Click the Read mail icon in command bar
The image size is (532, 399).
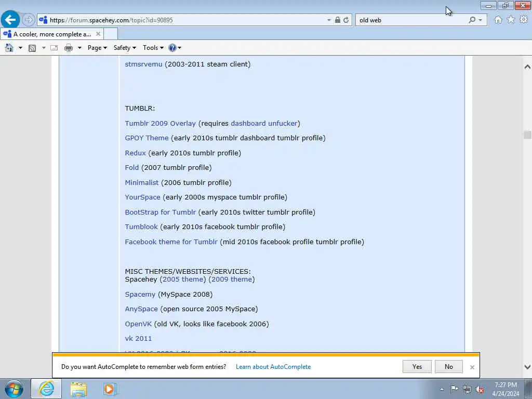(x=54, y=48)
